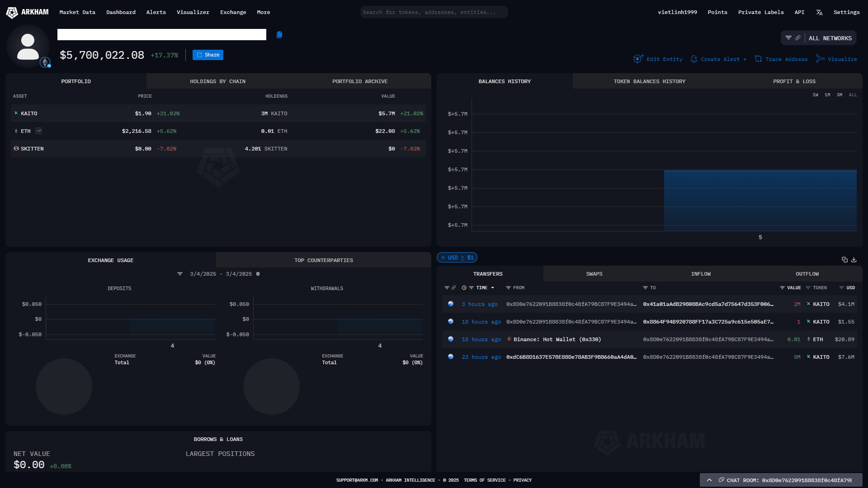Open Points in the header
The width and height of the screenshot is (868, 488).
pyautogui.click(x=717, y=12)
